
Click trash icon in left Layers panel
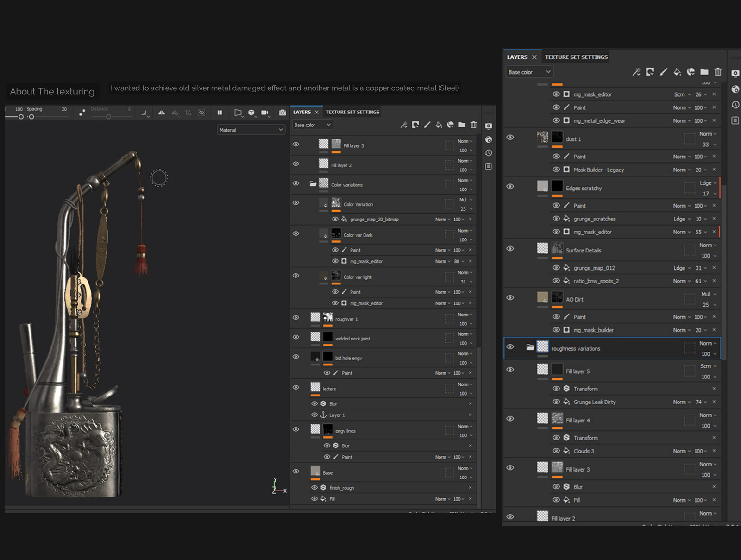pos(473,125)
